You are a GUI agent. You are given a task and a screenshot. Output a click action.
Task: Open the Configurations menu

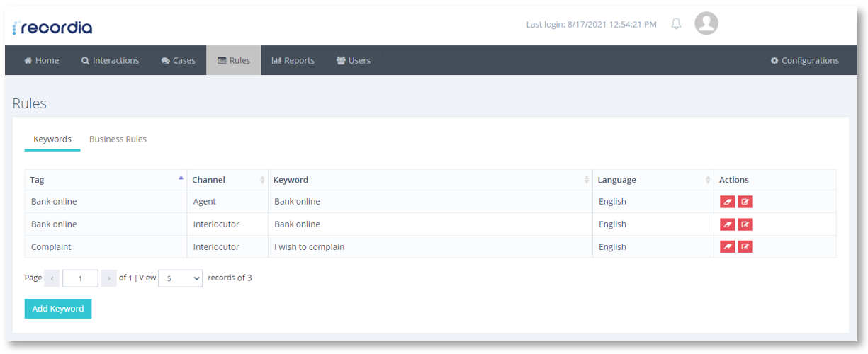tap(805, 60)
